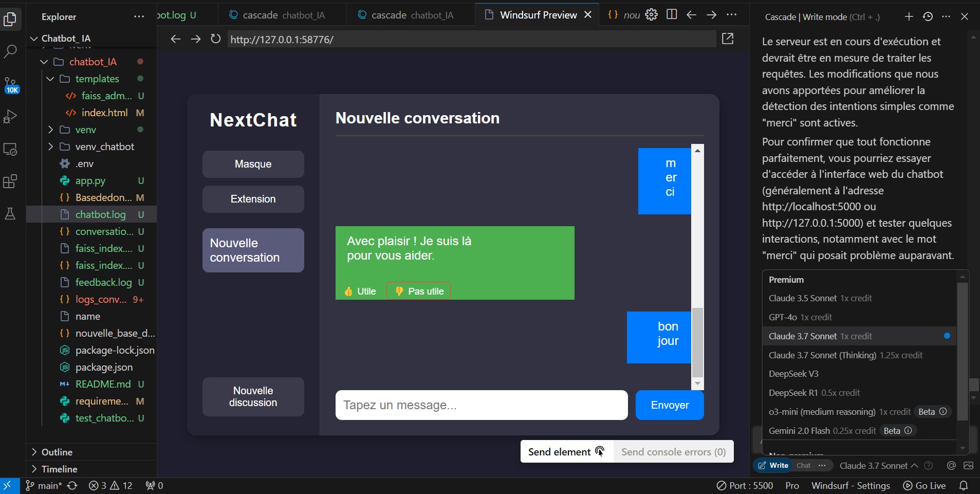Start a new Cascade conversation
The width and height of the screenshot is (980, 494).
(x=909, y=16)
